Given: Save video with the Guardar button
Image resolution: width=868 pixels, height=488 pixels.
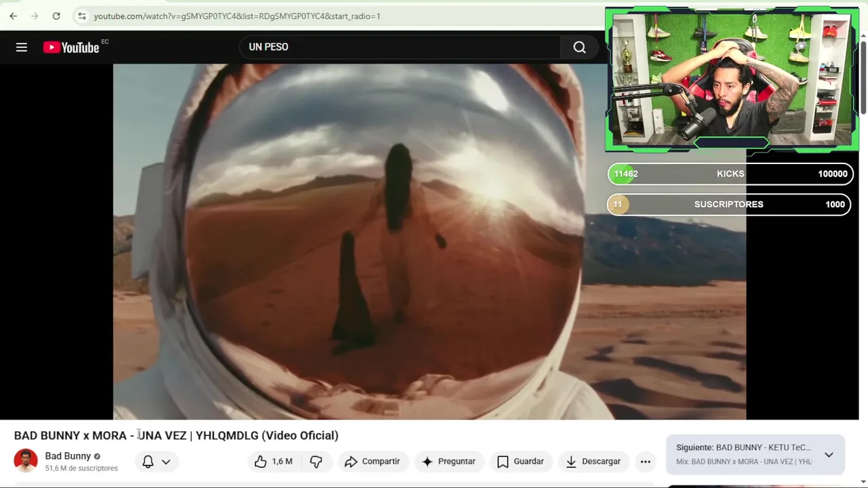Looking at the screenshot, I should pos(520,462).
